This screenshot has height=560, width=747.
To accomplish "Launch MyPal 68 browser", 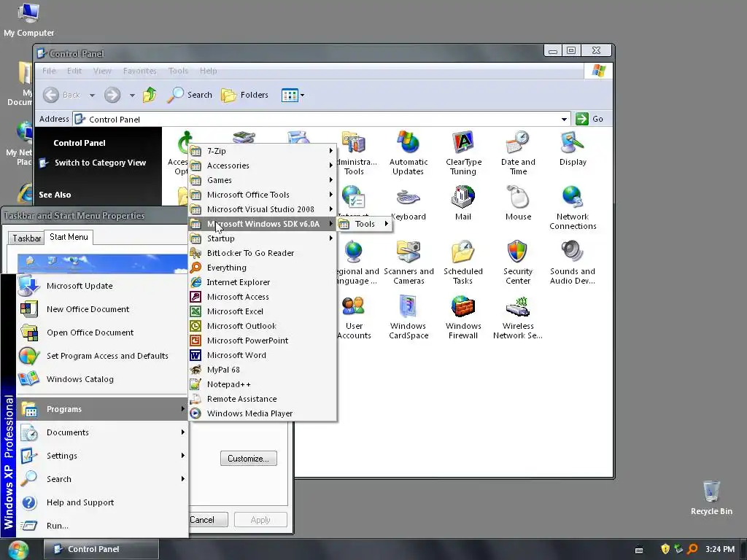I will point(263,370).
